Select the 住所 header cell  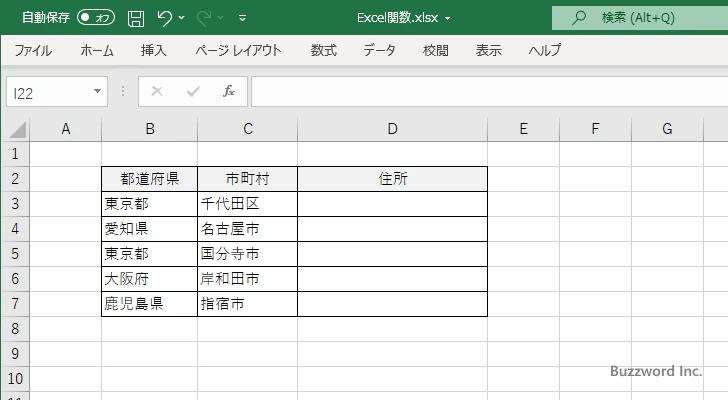(392, 179)
